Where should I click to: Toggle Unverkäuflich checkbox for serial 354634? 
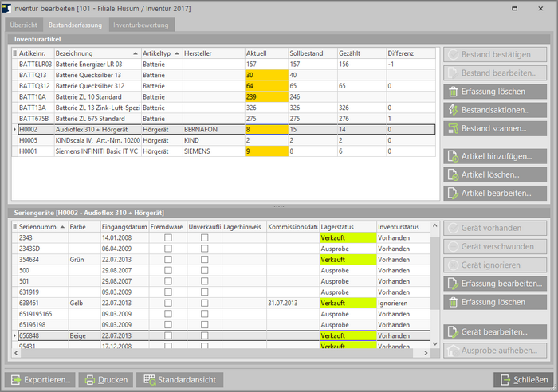(205, 259)
